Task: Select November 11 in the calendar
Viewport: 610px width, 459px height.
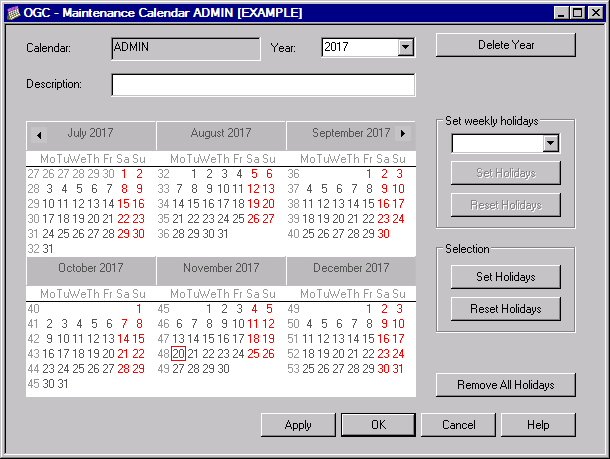Action: click(x=253, y=324)
